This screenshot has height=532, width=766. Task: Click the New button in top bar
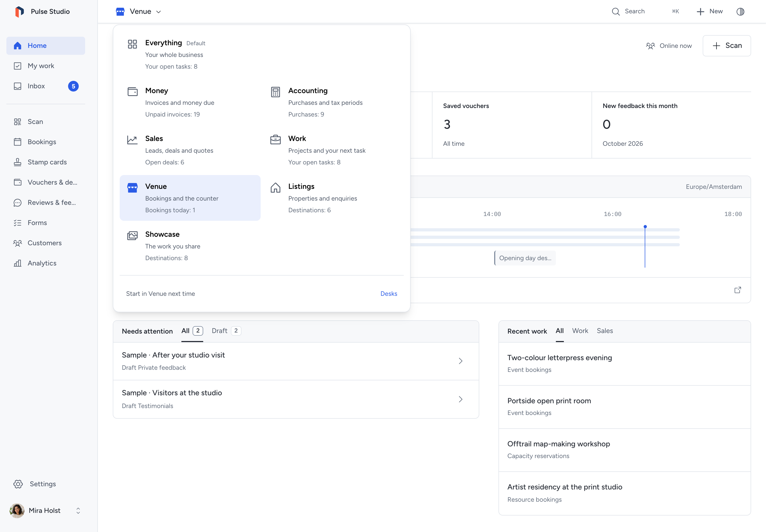[710, 12]
